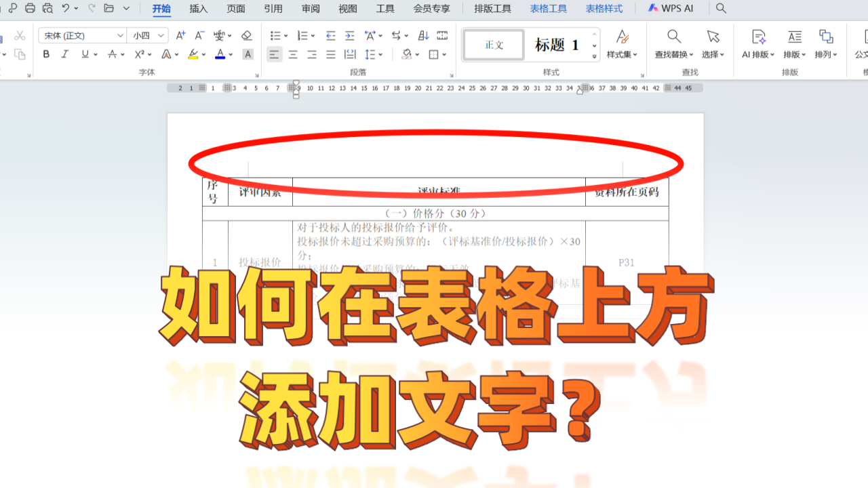The height and width of the screenshot is (488, 868).
Task: Open the 排版 dropdown
Action: [x=794, y=45]
